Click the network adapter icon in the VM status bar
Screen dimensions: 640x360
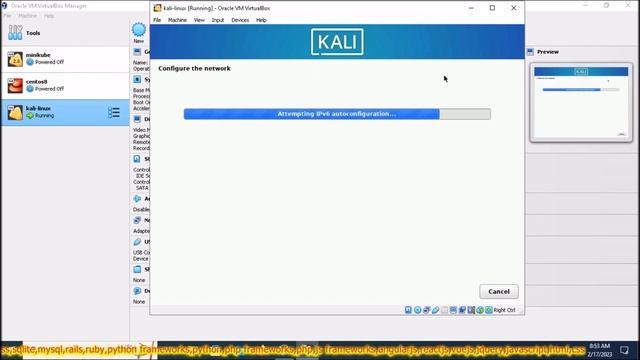point(427,310)
